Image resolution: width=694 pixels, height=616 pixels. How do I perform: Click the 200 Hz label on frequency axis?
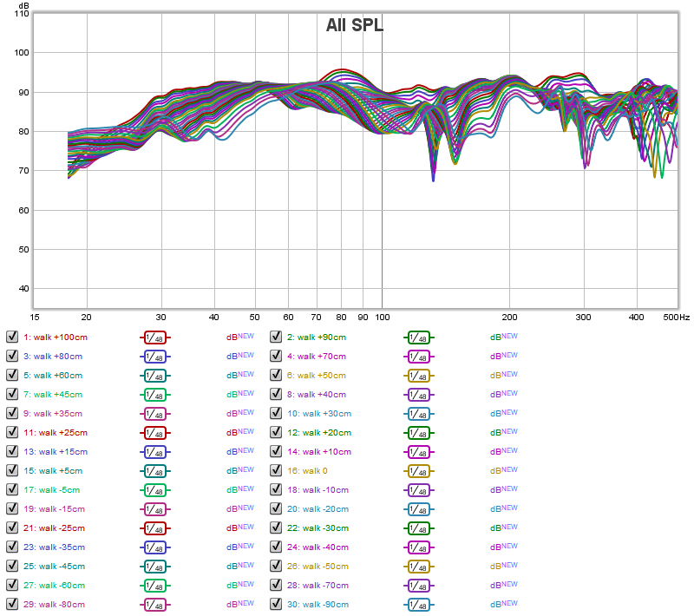tap(510, 318)
